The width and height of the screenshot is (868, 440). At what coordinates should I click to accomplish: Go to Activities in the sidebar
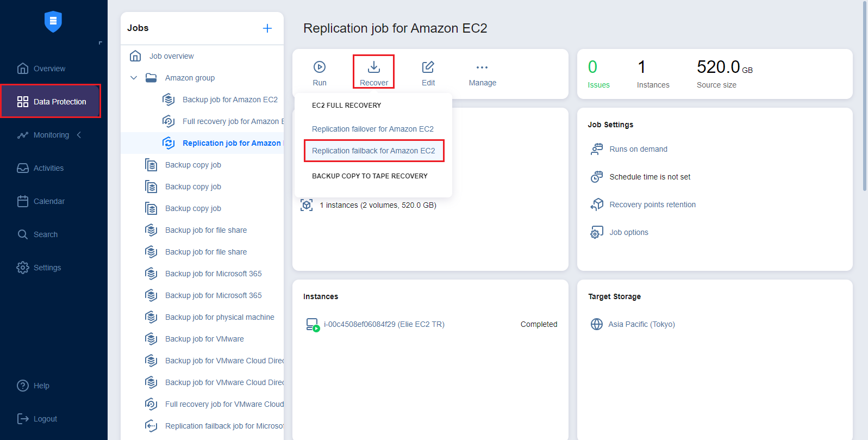click(x=48, y=168)
